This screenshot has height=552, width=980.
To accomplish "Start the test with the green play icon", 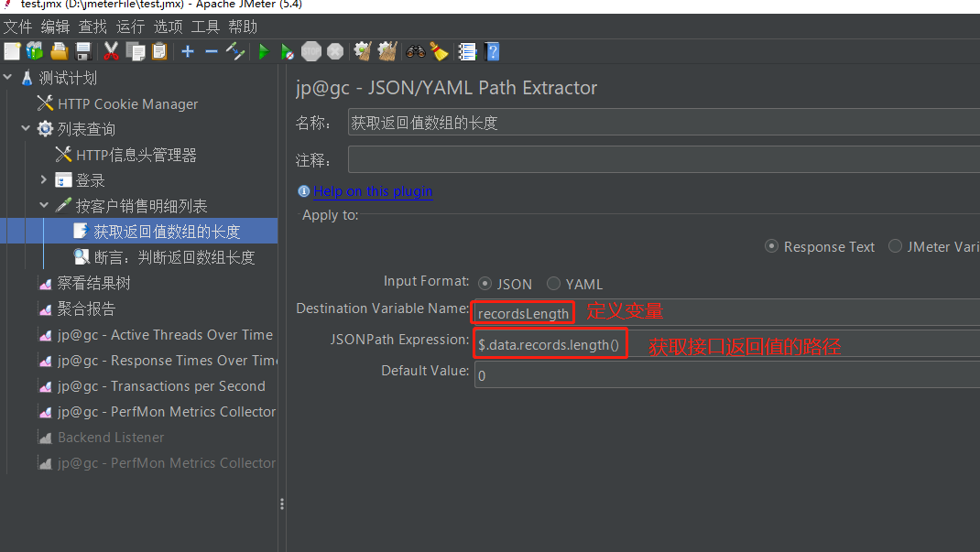I will (264, 51).
